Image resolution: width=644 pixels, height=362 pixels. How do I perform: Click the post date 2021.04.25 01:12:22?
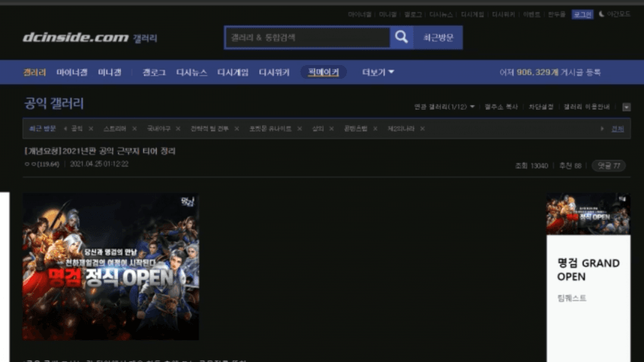(99, 164)
